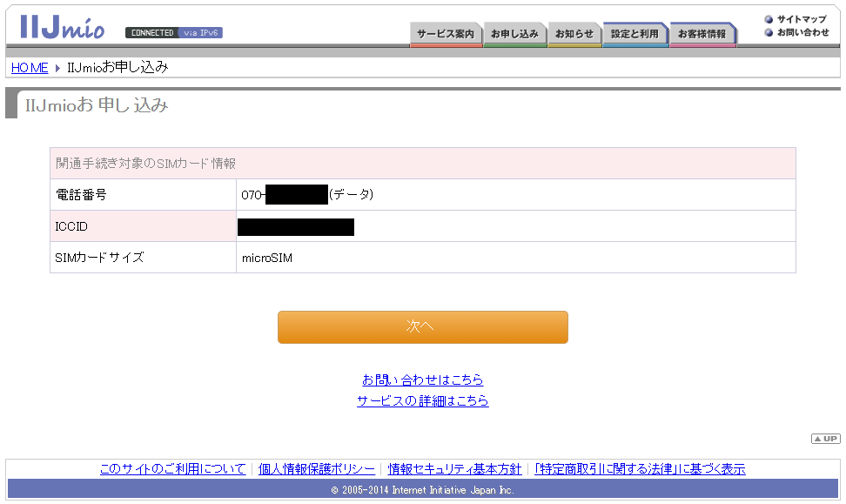Viewport: 846px width, 504px height.
Task: Click the 開通手続き対象のSIMカード情報 table header
Action: pos(423,164)
